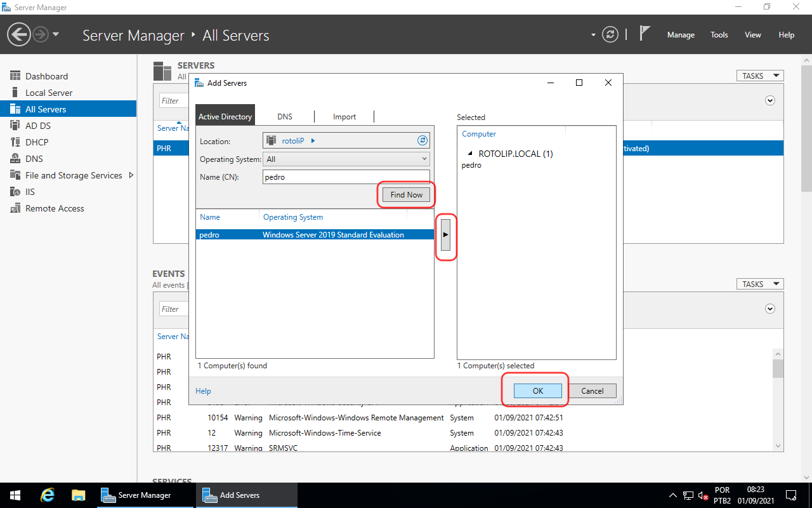This screenshot has width=812, height=508.
Task: Click the back navigation arrow
Action: pos(18,33)
